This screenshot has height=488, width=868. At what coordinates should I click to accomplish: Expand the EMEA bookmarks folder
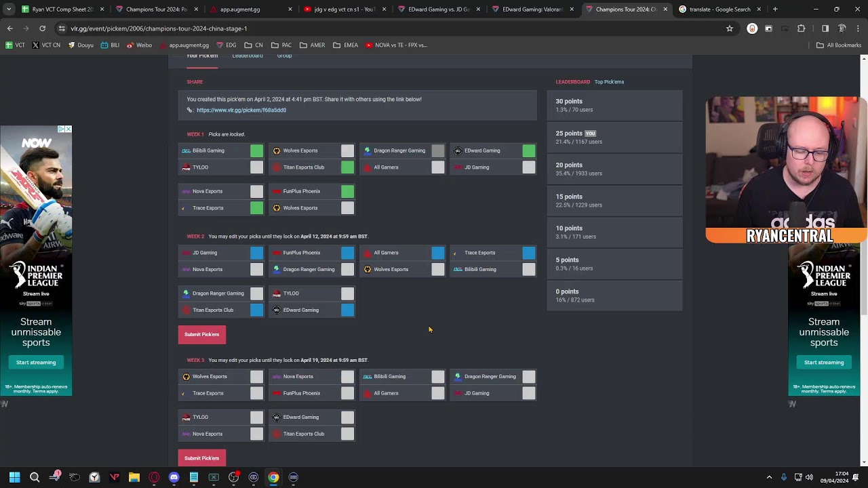345,45
